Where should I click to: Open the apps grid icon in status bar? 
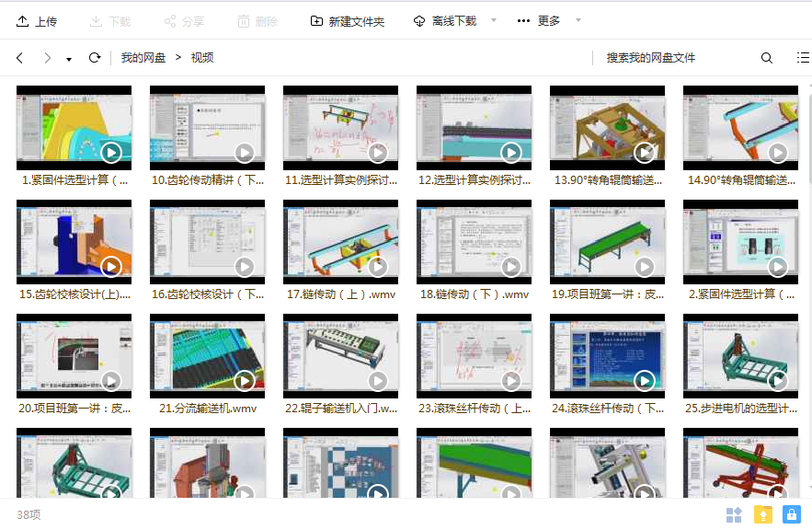pos(734,514)
